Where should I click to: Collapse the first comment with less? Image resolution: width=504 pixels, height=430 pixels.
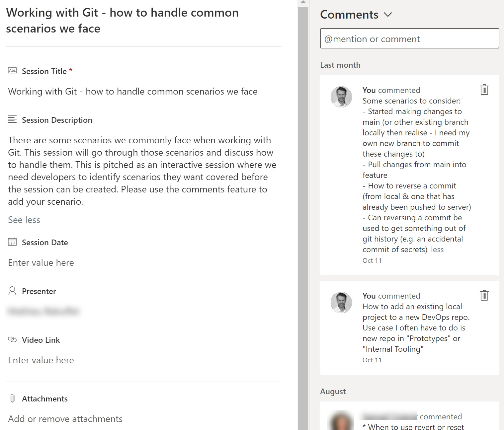point(437,250)
